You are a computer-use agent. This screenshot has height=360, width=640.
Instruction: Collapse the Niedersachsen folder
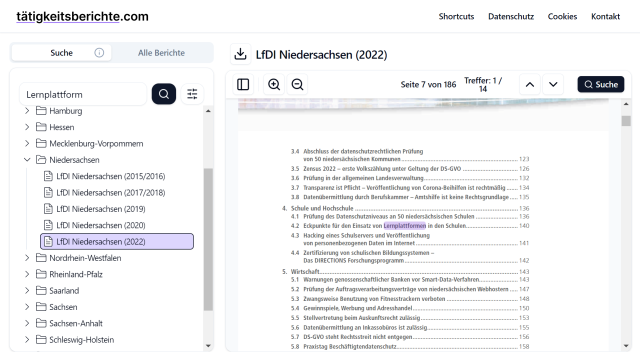[27, 160]
